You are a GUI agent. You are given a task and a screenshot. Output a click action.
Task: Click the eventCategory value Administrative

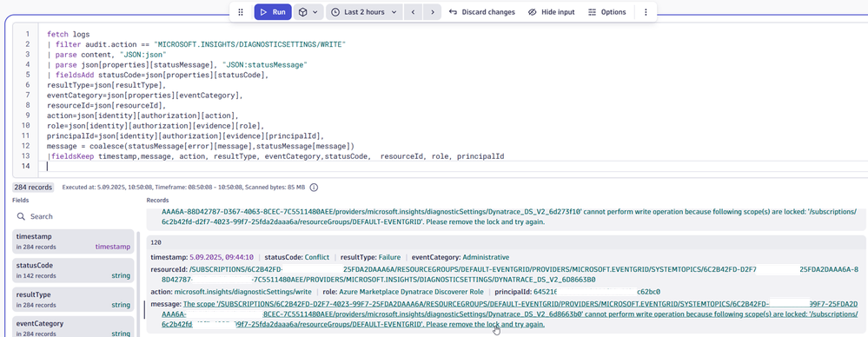(x=486, y=257)
